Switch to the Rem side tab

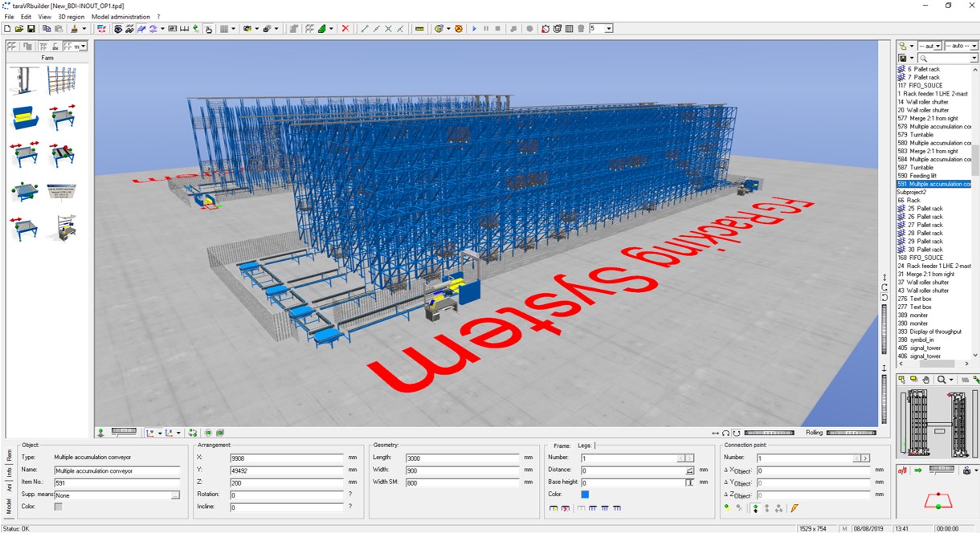pos(9,455)
